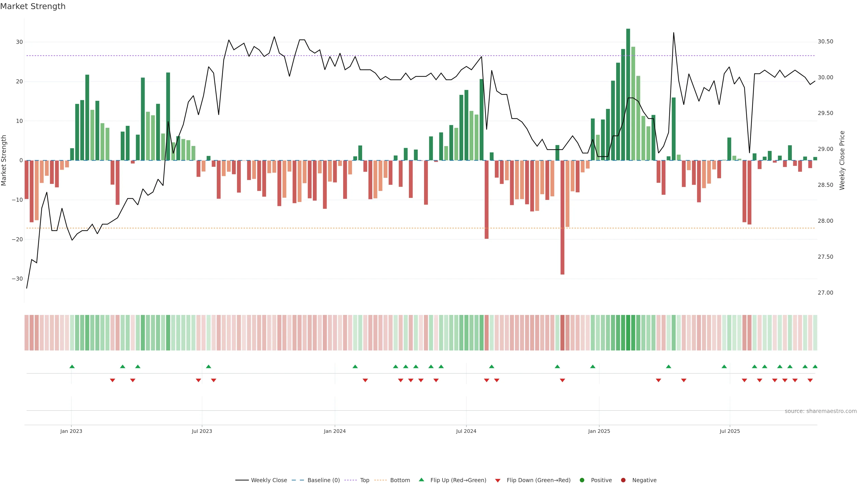Click the orange dotted Bottom legend line icon
868x488 pixels.
[380, 480]
